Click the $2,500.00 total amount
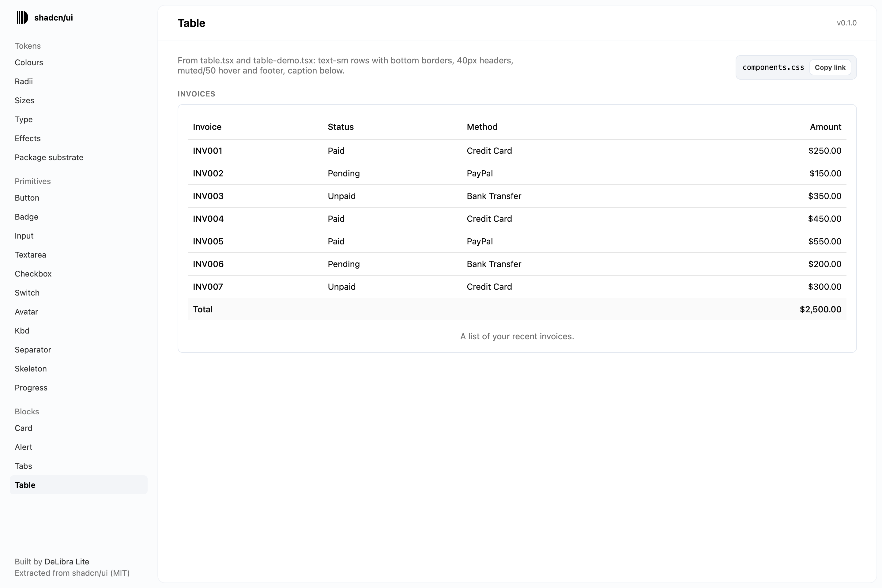Image resolution: width=882 pixels, height=588 pixels. pyautogui.click(x=820, y=309)
